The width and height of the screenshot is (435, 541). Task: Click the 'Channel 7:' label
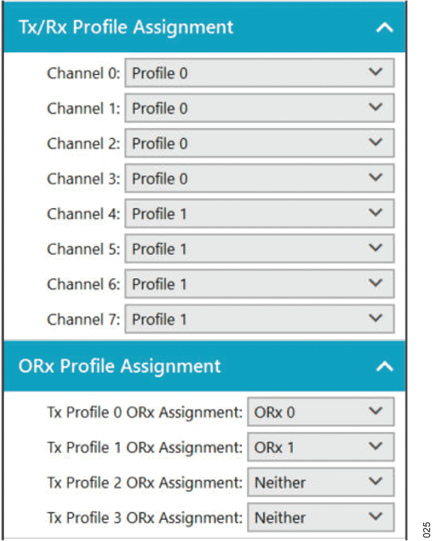tap(83, 319)
